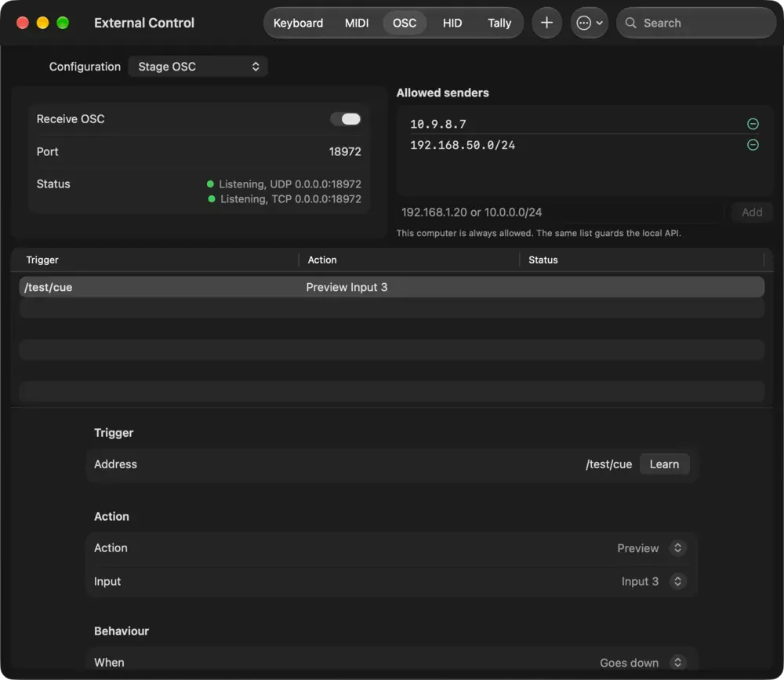Click the magnifying glass search icon
Viewport: 784px width, 680px height.
[x=630, y=23]
